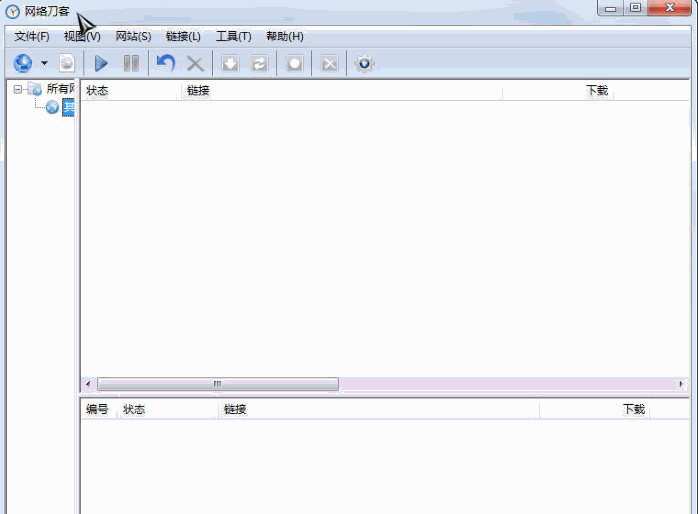Click the stop circle toolbar icon
Viewport: 698px width, 514px height.
click(294, 64)
